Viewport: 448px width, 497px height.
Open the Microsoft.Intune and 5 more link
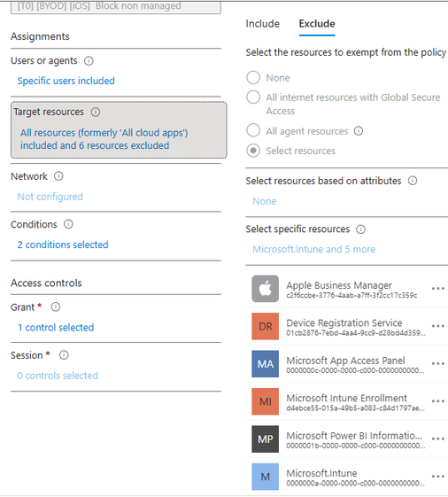coord(314,249)
